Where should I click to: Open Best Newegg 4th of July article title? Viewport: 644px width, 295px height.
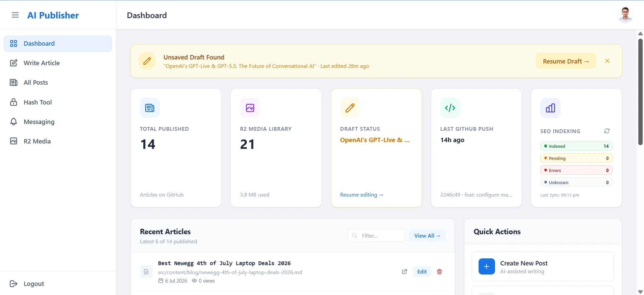224,263
